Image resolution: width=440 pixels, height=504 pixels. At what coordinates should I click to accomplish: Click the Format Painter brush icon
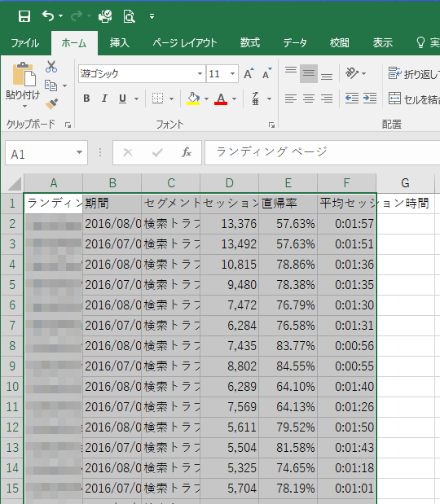(x=51, y=103)
